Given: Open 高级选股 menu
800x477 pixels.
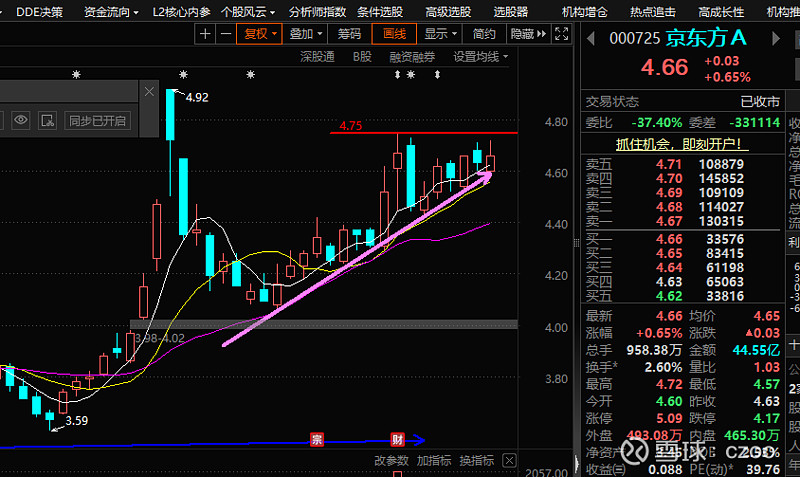Looking at the screenshot, I should pyautogui.click(x=448, y=12).
